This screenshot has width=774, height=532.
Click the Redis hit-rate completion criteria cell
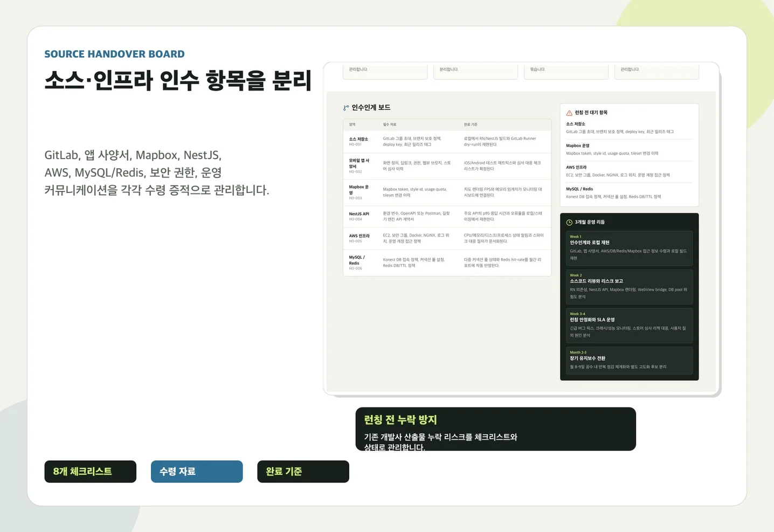pos(503,262)
